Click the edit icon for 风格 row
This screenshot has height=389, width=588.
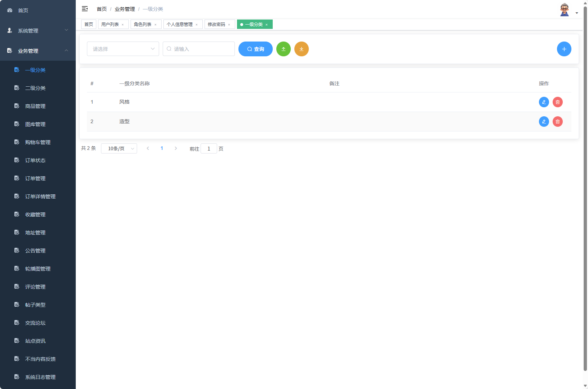point(544,102)
